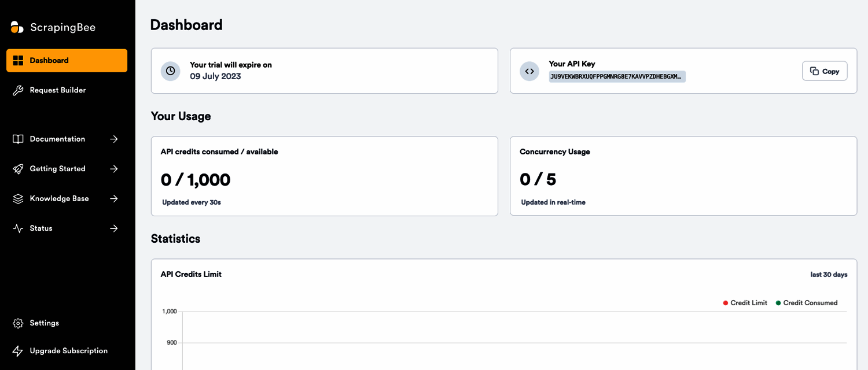Click the stacked layers Knowledge Base icon

18,199
